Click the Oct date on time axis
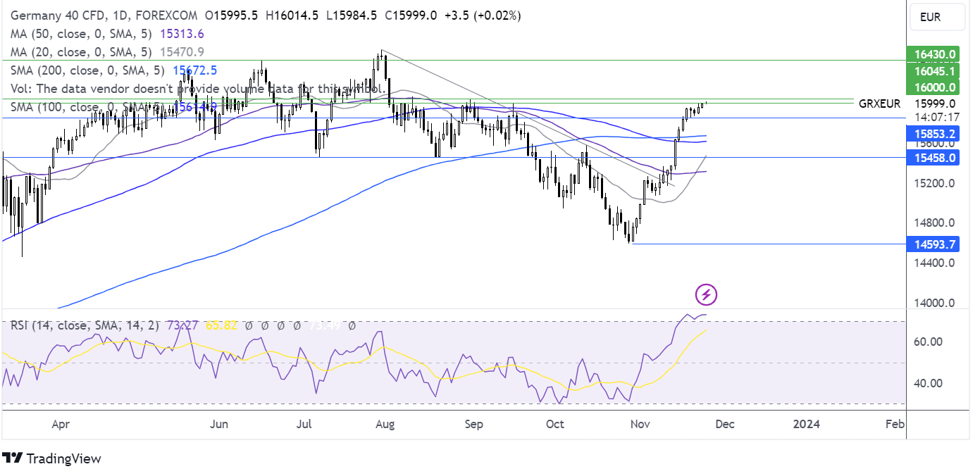This screenshot has width=980, height=469. click(x=555, y=425)
